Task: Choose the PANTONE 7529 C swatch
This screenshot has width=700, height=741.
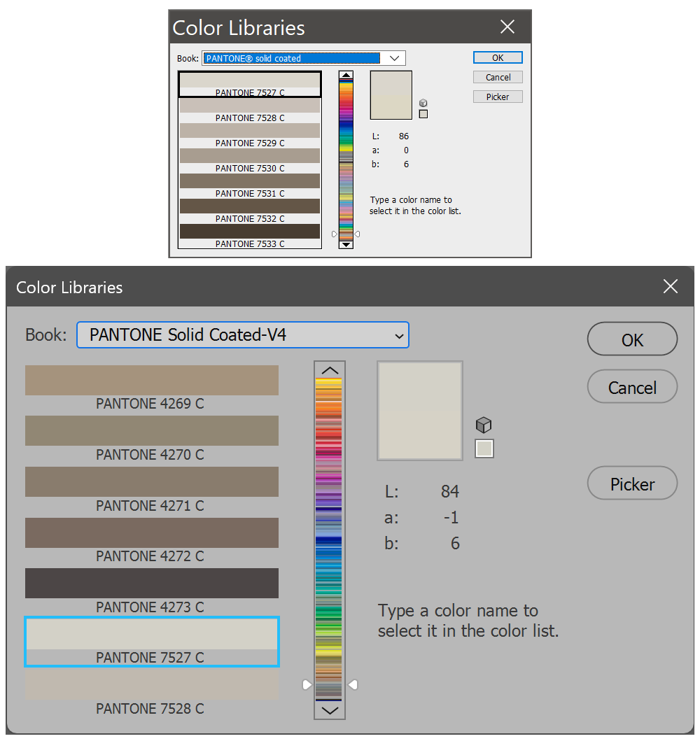Action: point(250,135)
